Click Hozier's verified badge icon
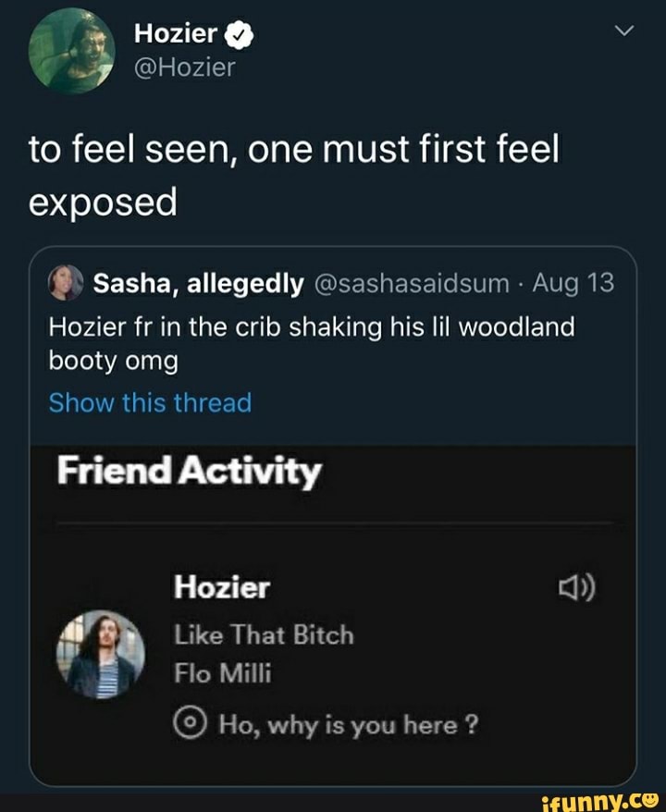 click(x=238, y=35)
